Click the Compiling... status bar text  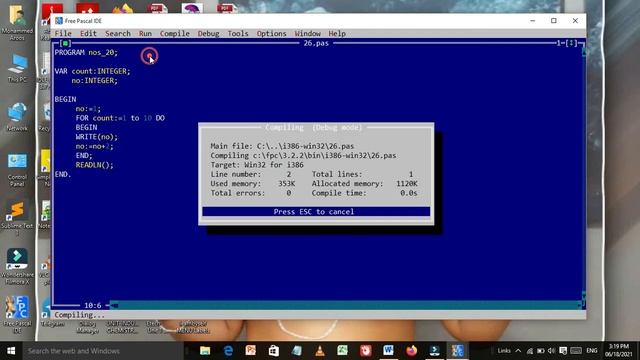[80, 315]
